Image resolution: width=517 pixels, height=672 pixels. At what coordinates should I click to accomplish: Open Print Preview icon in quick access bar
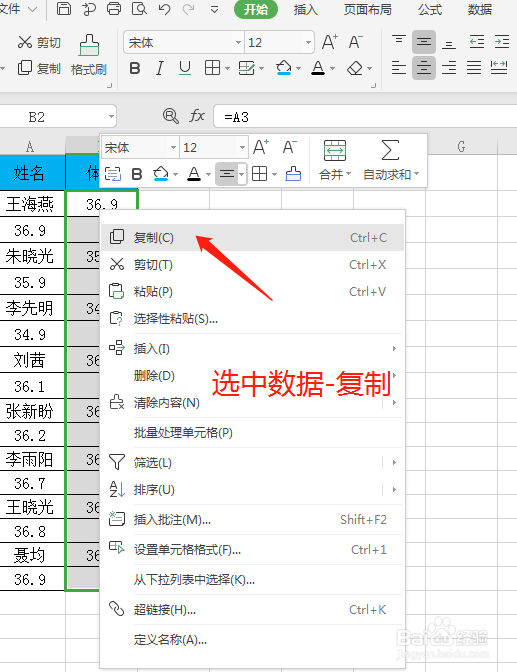coord(139,8)
